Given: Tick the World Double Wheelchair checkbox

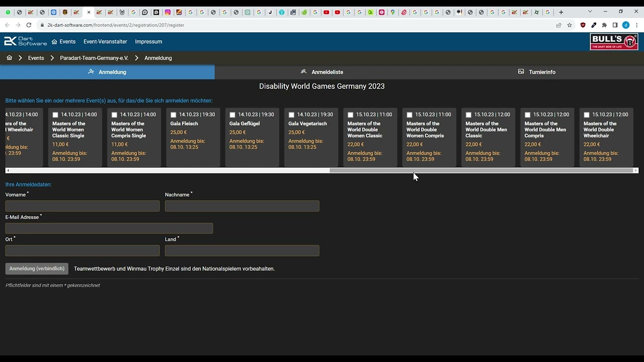Looking at the screenshot, I should coord(587,115).
